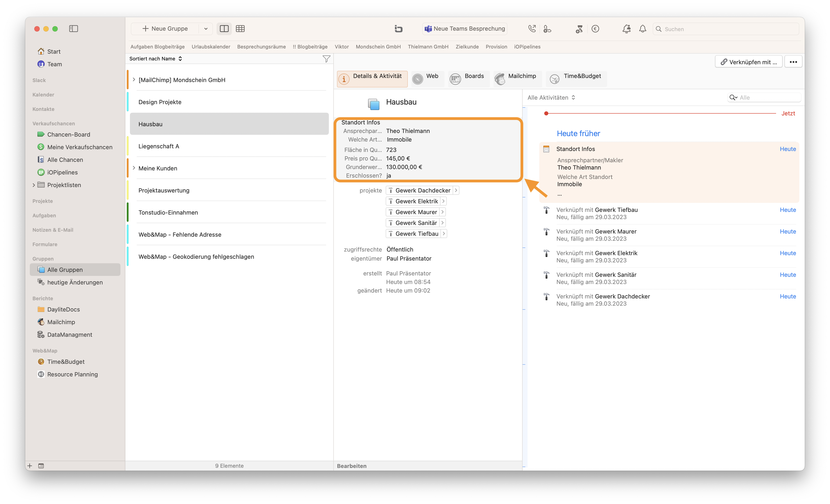The image size is (830, 504).
Task: Select Liegenschaft A in group list
Action: point(229,146)
